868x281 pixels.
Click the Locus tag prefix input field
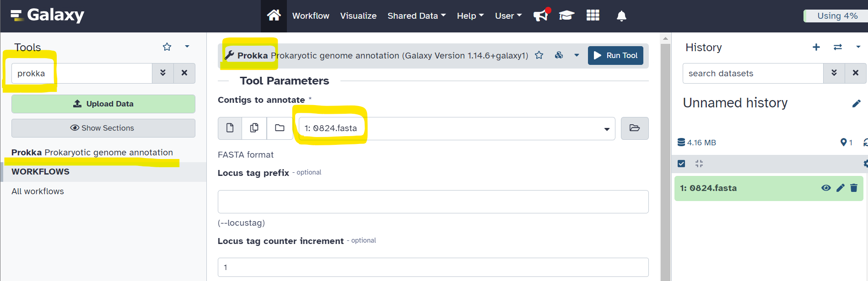(433, 201)
